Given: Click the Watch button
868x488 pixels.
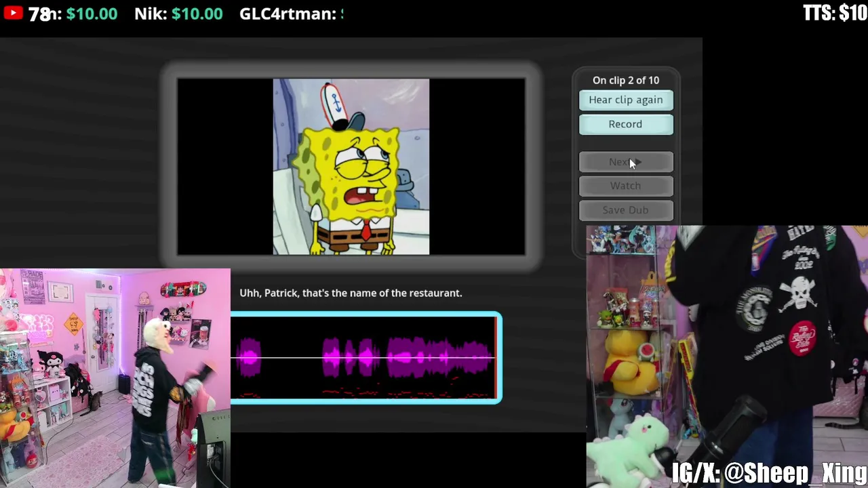Looking at the screenshot, I should [x=626, y=186].
